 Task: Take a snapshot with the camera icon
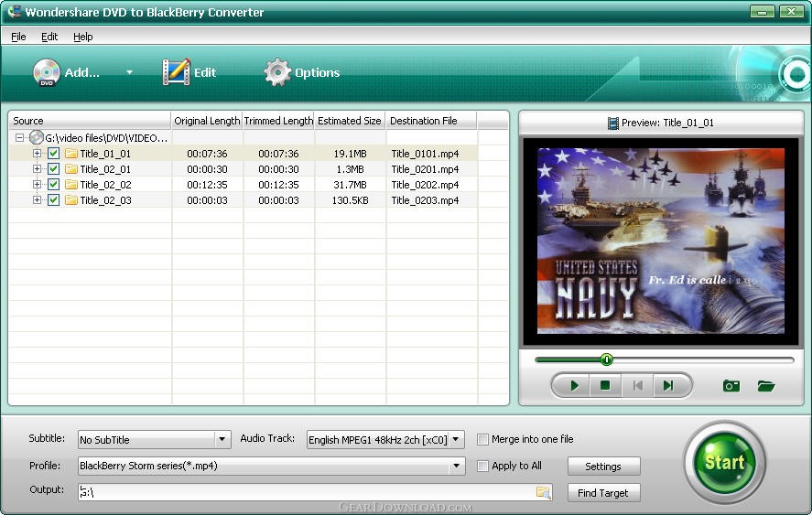pyautogui.click(x=731, y=386)
